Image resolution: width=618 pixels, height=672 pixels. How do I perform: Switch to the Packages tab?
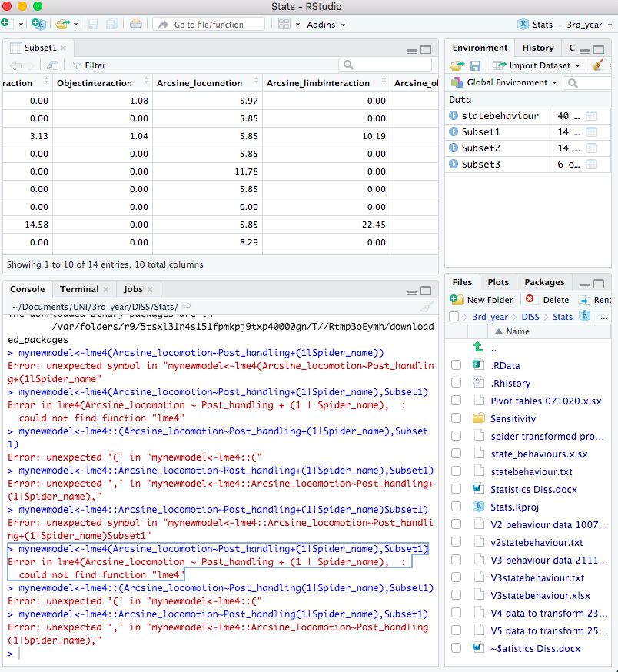(x=544, y=282)
